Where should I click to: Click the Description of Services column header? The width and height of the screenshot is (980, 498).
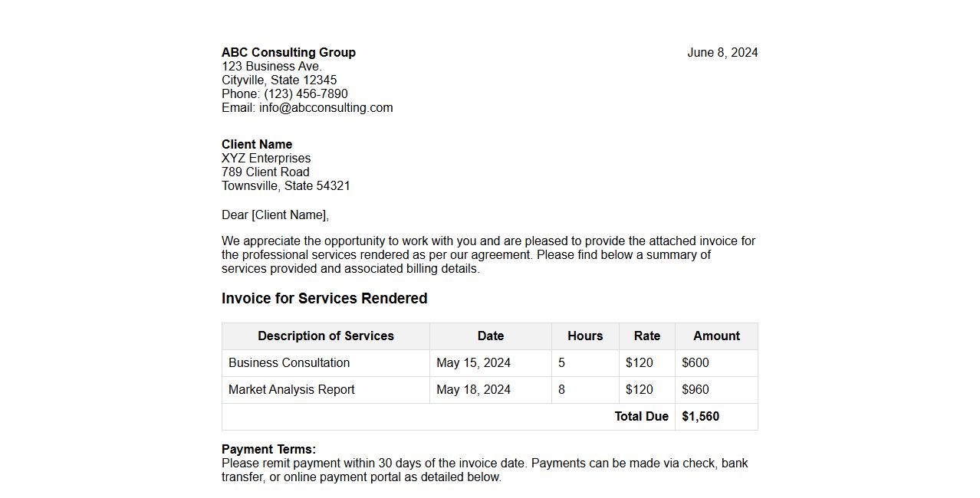point(326,336)
